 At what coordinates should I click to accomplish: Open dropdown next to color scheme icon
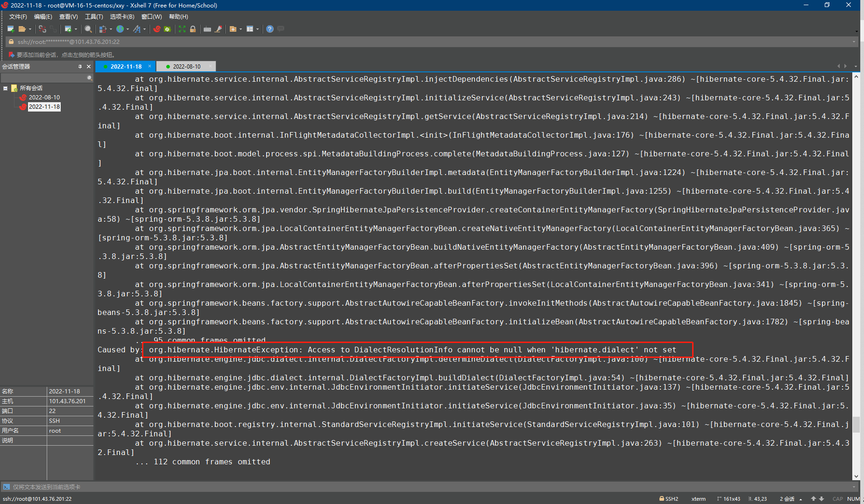pyautogui.click(x=111, y=29)
